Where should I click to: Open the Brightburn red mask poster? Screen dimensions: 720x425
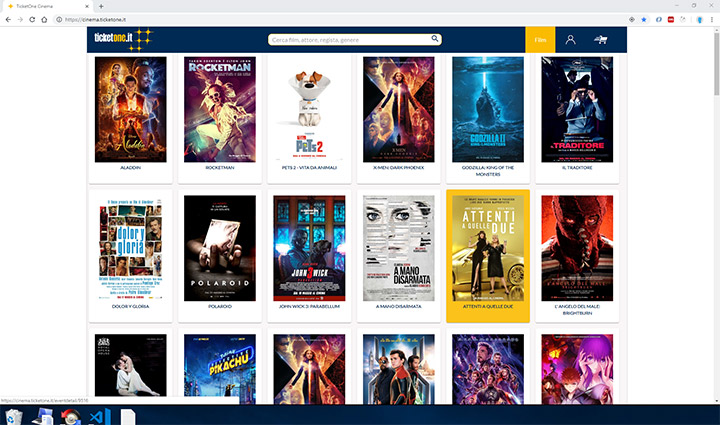(x=577, y=248)
